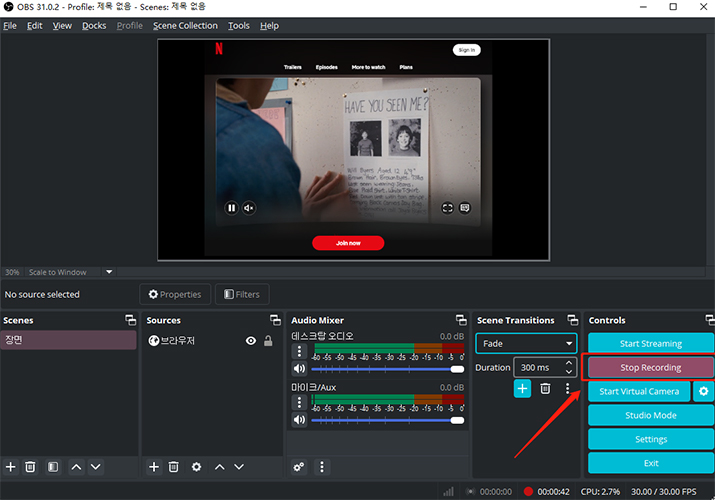Click fullscreen icon in preview video
The width and height of the screenshot is (715, 500).
(x=447, y=208)
